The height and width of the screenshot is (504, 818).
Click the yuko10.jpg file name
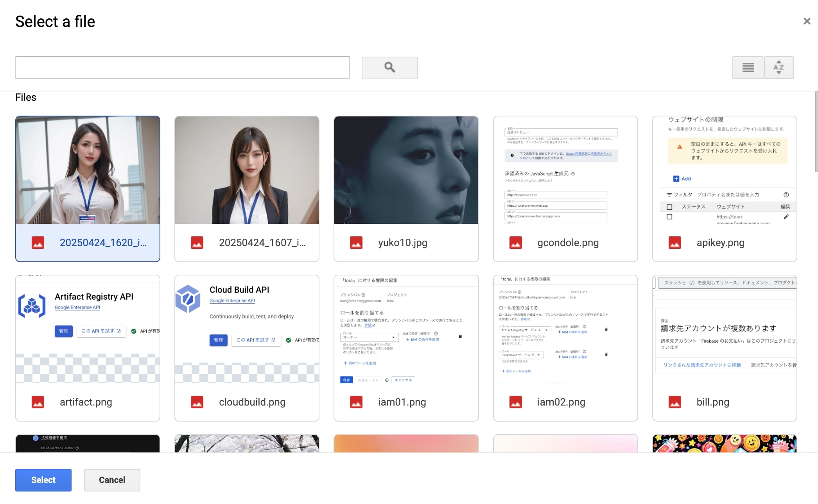pyautogui.click(x=403, y=243)
